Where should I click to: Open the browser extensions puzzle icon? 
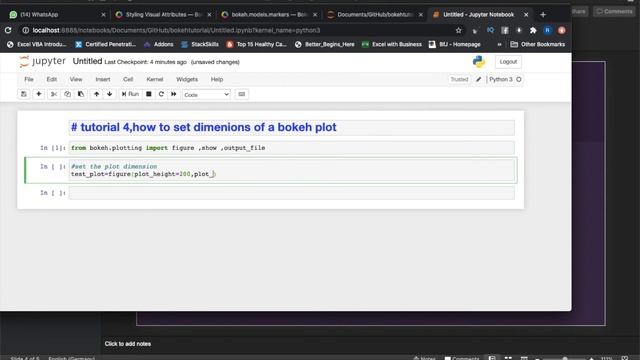(x=533, y=30)
